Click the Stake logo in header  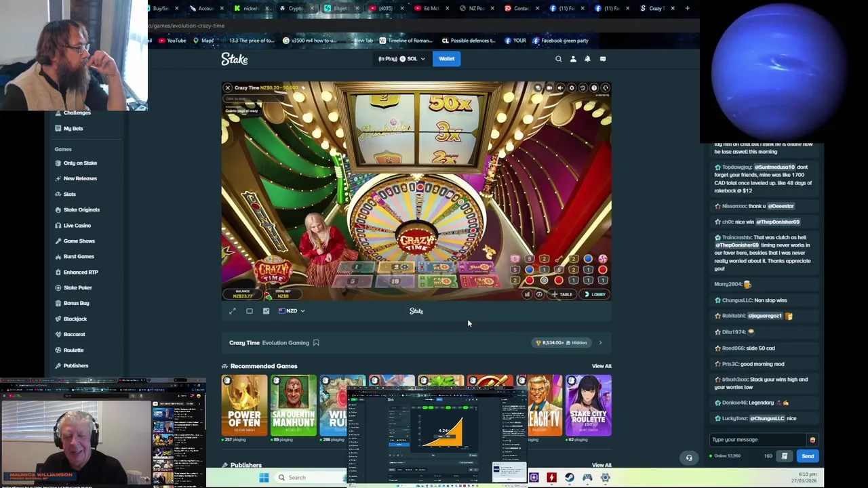click(x=235, y=60)
